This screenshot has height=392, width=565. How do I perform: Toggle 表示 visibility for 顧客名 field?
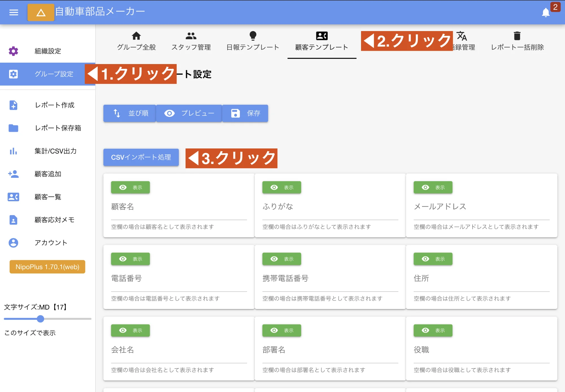pyautogui.click(x=130, y=187)
